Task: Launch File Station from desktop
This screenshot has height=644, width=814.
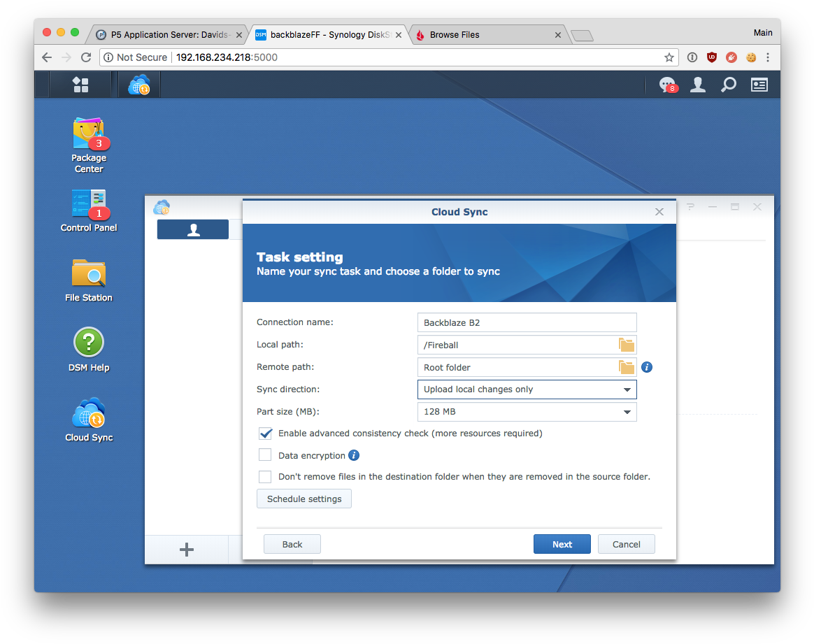Action: [89, 280]
